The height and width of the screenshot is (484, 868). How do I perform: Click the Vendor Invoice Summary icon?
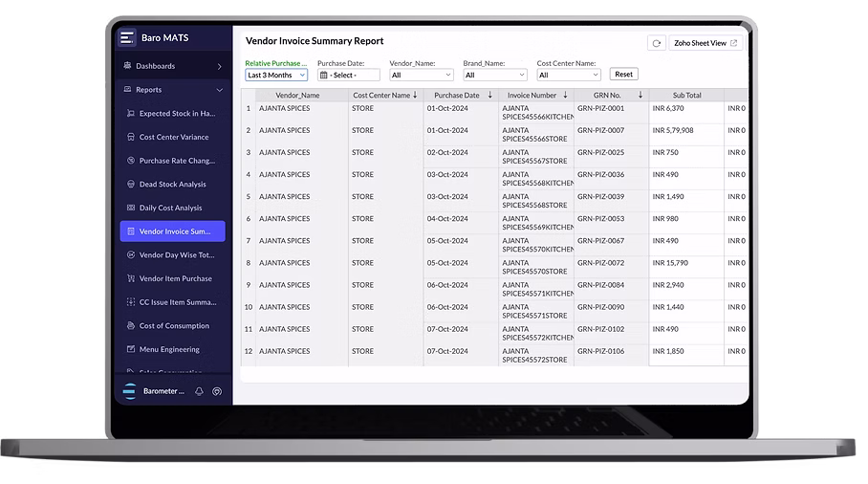[131, 231]
